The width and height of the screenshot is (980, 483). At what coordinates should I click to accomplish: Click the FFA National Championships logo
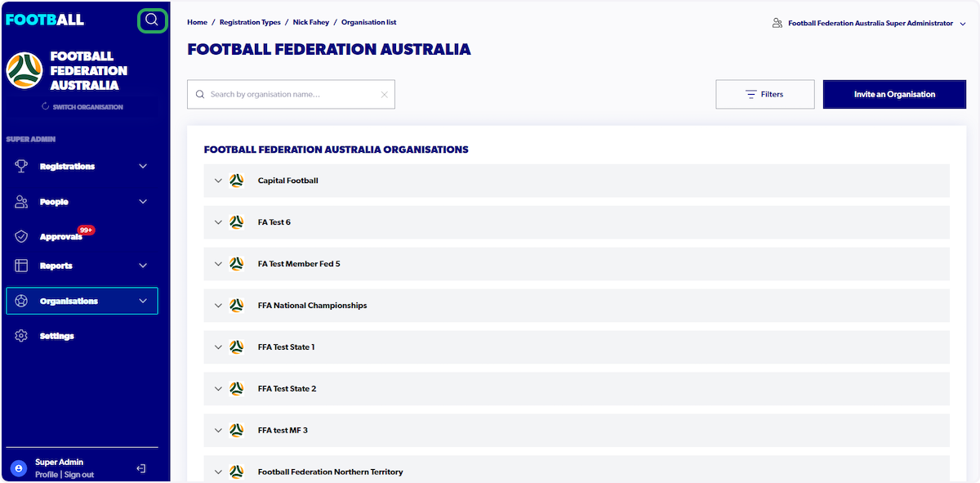[x=237, y=306]
